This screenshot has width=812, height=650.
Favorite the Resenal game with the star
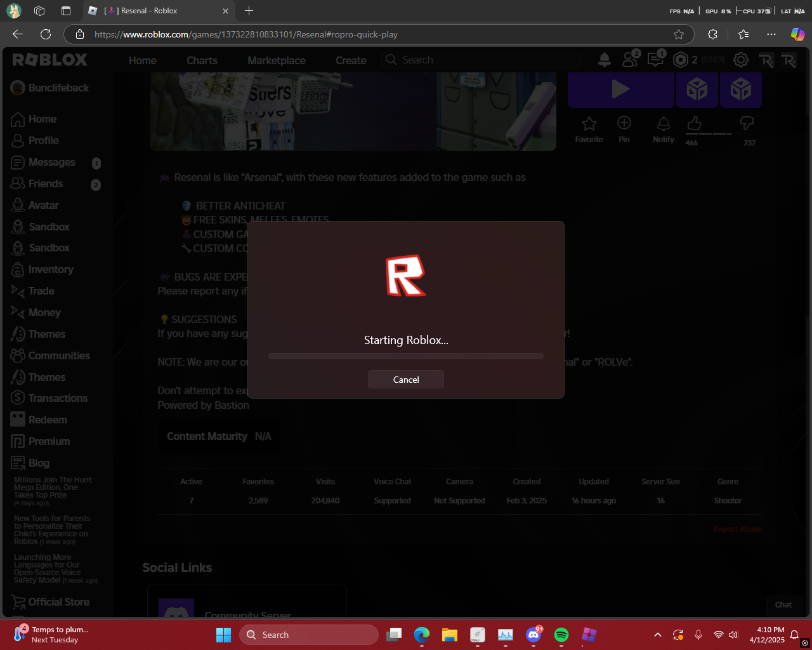pyautogui.click(x=589, y=123)
